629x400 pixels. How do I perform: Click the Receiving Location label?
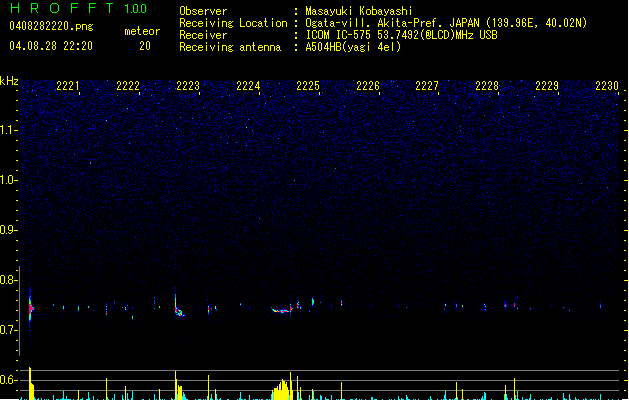[233, 23]
